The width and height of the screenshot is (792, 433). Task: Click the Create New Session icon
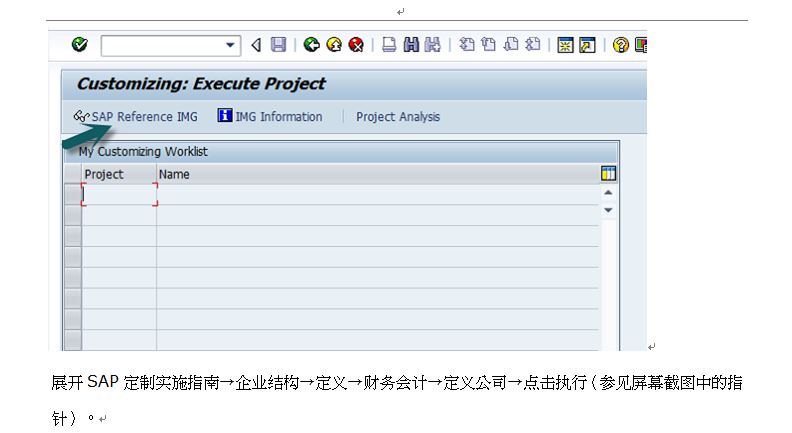565,45
